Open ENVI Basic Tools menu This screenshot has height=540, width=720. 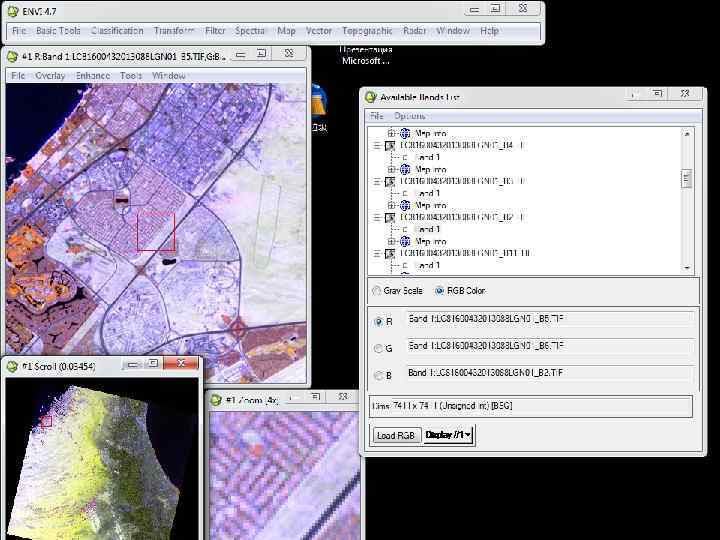58,31
